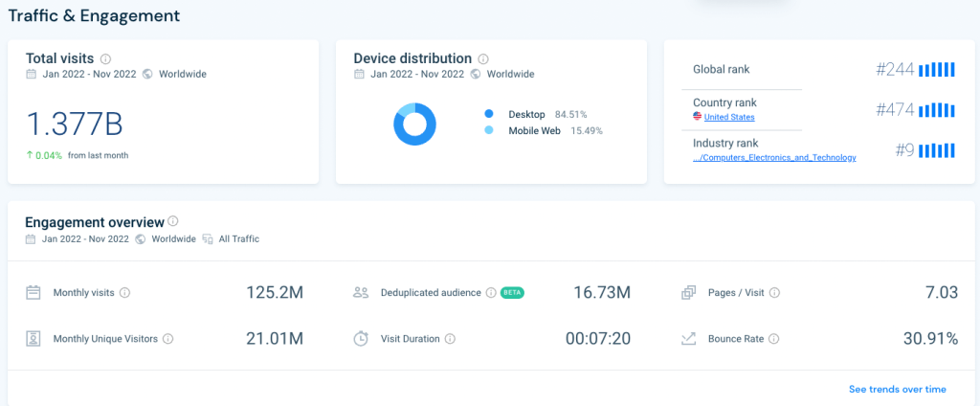
Task: Show info for Deduplicated audience
Action: (x=491, y=292)
